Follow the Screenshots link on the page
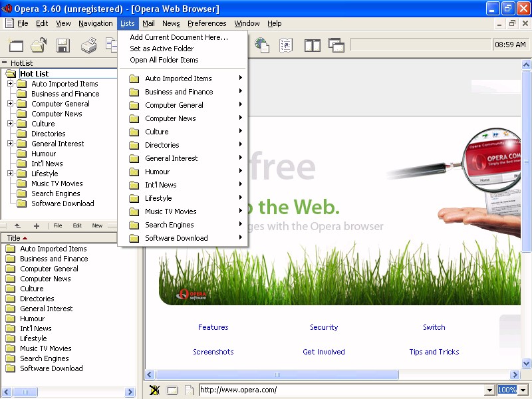The height and width of the screenshot is (399, 532). coord(213,352)
